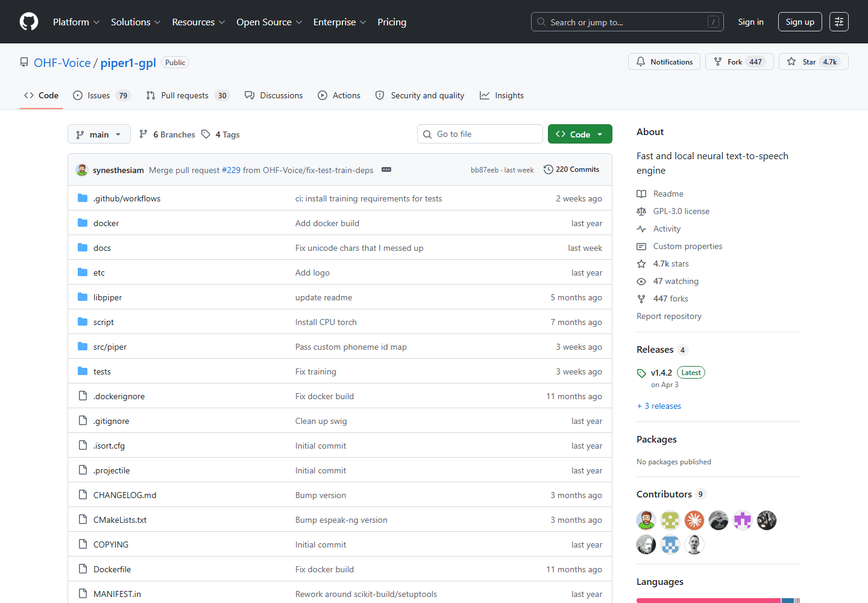
Task: Click the '+ 3 releases' link
Action: (x=659, y=406)
